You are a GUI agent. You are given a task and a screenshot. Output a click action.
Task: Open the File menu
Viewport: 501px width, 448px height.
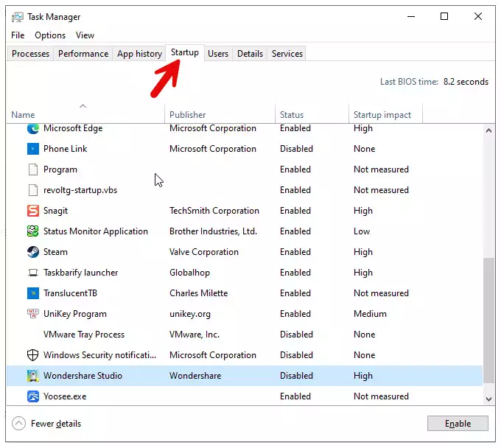point(18,35)
